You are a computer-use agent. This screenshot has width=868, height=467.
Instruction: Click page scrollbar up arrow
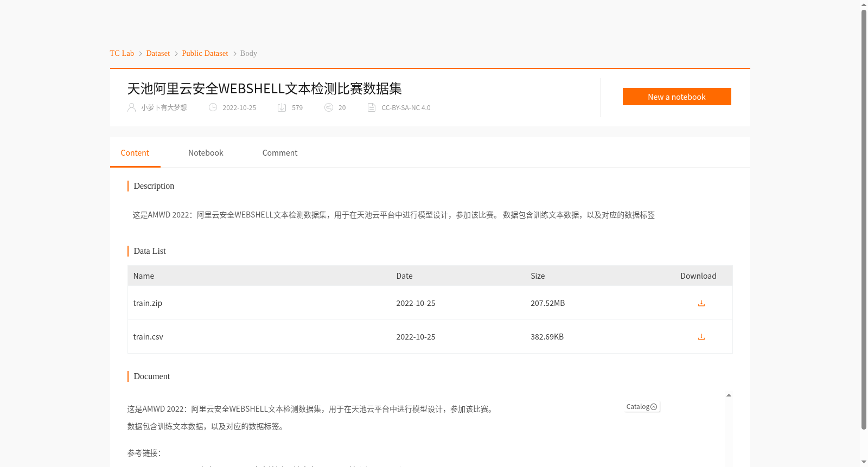click(x=864, y=4)
